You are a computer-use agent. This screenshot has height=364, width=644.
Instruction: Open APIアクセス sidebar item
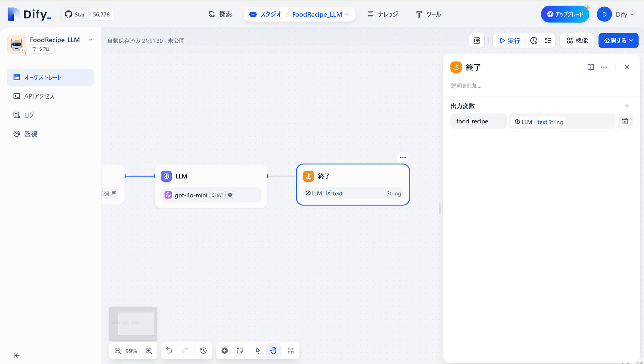pos(39,96)
